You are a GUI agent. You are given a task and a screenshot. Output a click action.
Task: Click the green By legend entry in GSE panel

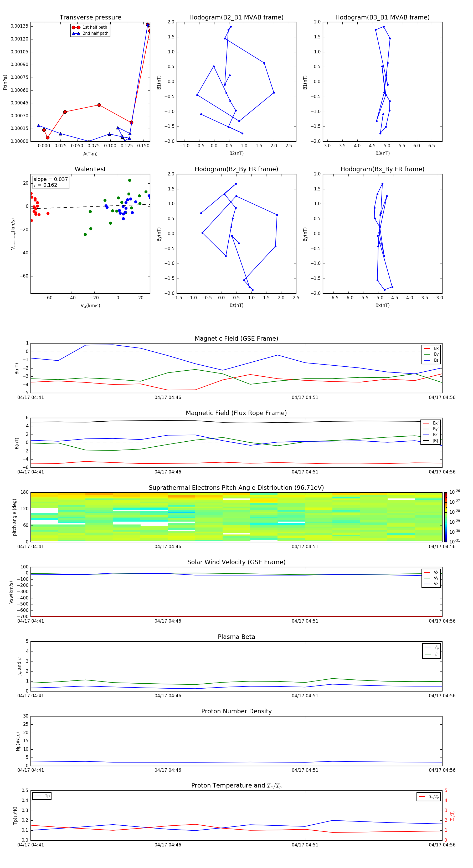click(431, 354)
